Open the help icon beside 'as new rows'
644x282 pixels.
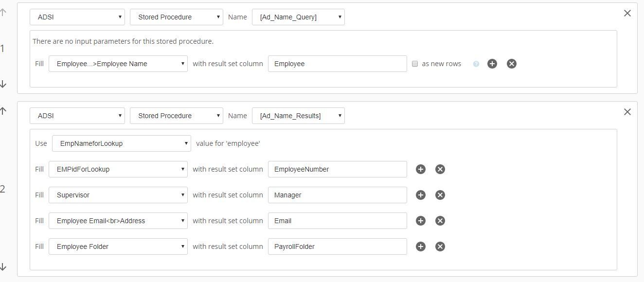[476, 64]
